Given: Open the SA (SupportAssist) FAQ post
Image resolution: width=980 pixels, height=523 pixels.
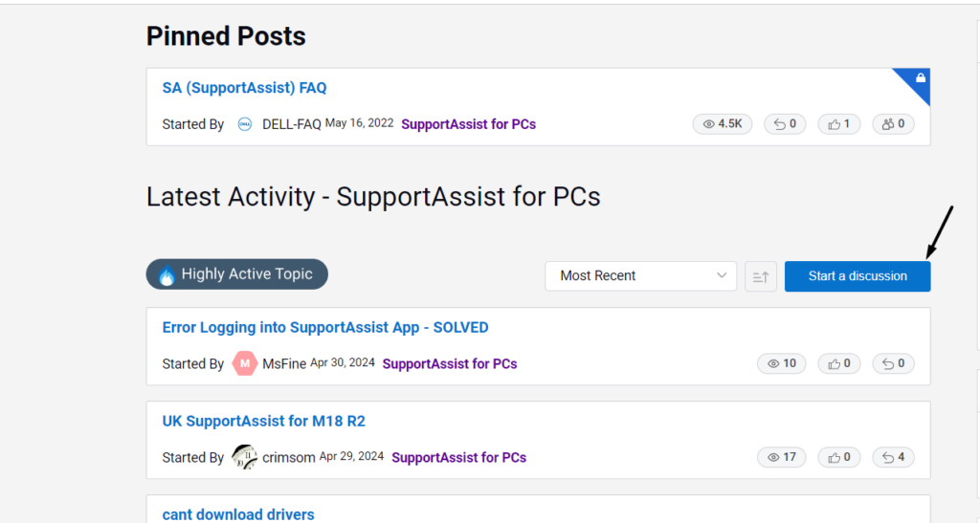Looking at the screenshot, I should click(x=244, y=88).
